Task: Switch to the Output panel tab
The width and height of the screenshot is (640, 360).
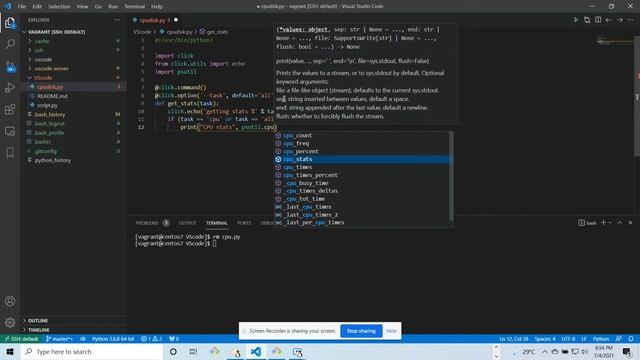Action: point(187,223)
